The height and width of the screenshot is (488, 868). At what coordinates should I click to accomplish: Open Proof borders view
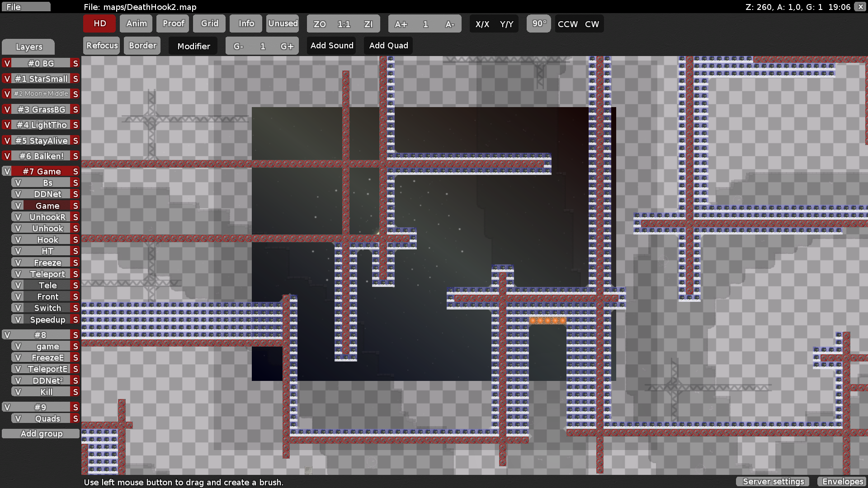[172, 23]
